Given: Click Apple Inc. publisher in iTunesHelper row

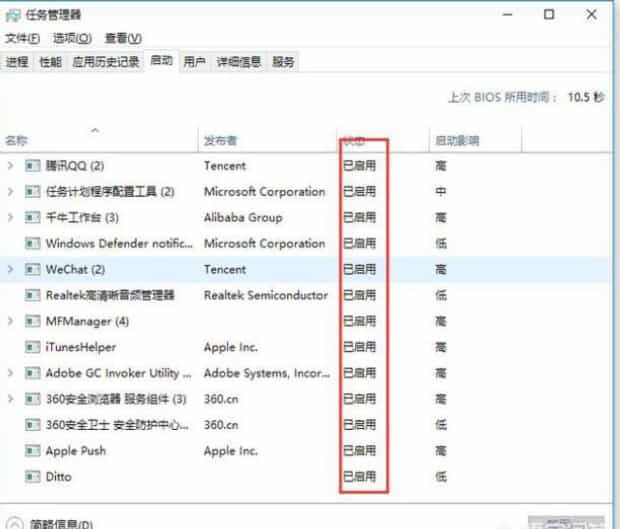Looking at the screenshot, I should click(x=231, y=347).
